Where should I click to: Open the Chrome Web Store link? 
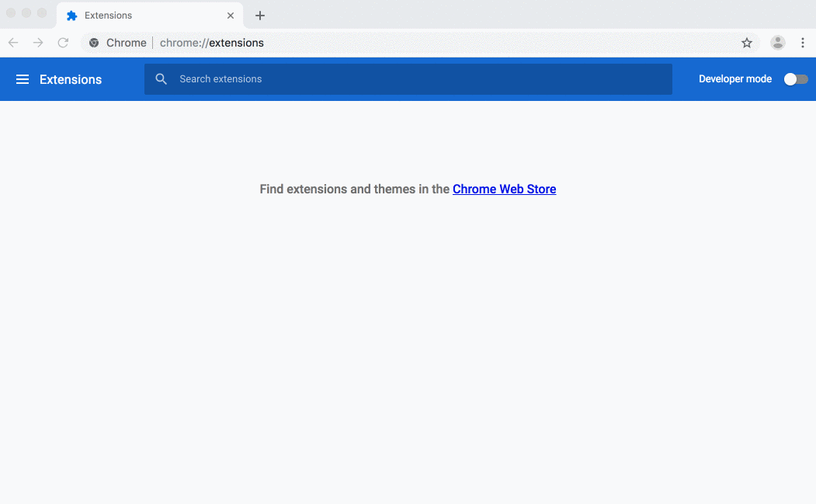[505, 189]
